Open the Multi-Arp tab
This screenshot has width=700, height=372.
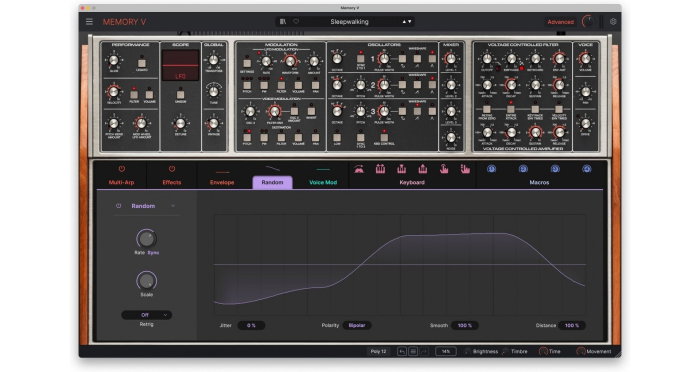pyautogui.click(x=121, y=182)
